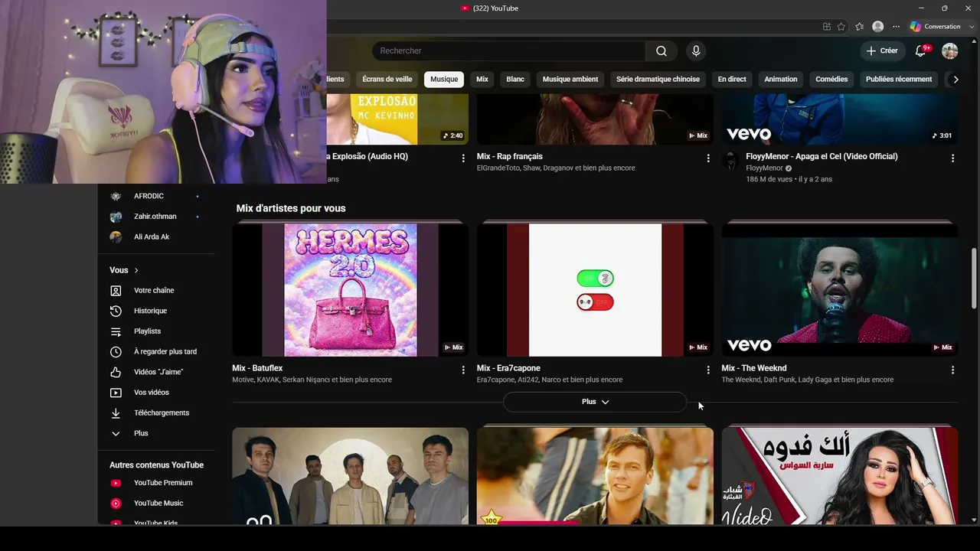Viewport: 980px width, 551px height.
Task: Click the "Mix d'artistes pour vous" heading
Action: 291,208
